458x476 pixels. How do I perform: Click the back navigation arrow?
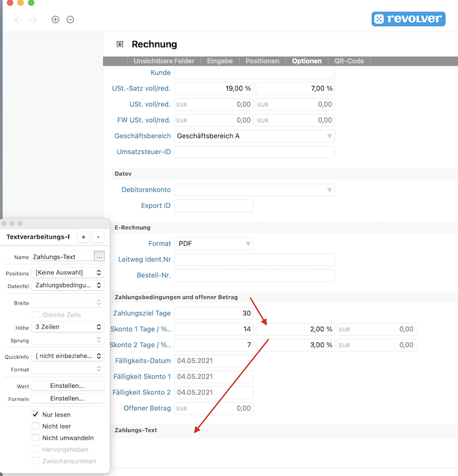(18, 20)
